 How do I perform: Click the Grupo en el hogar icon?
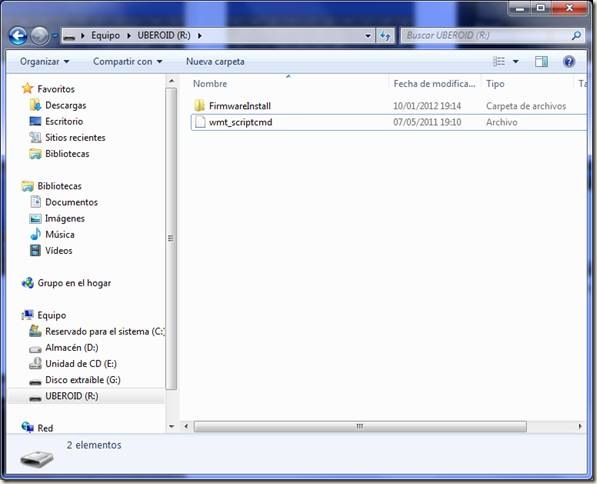pyautogui.click(x=27, y=283)
